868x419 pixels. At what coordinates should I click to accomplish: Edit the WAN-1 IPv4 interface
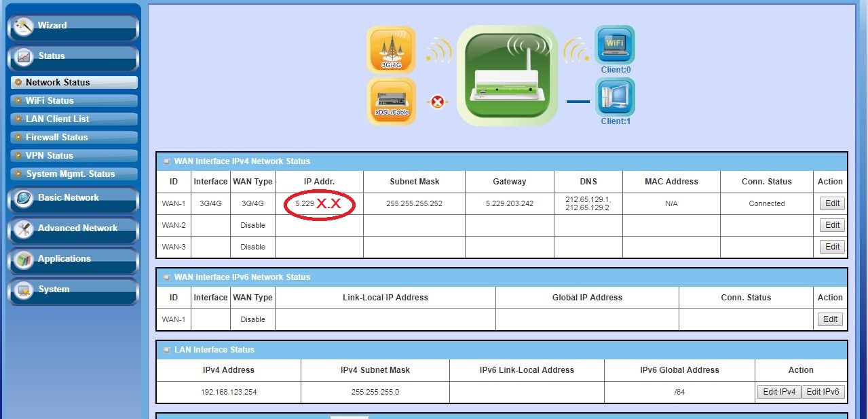pyautogui.click(x=832, y=203)
